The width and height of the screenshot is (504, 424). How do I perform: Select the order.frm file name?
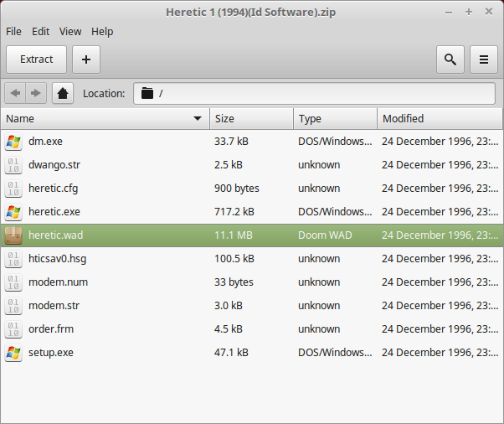[51, 329]
